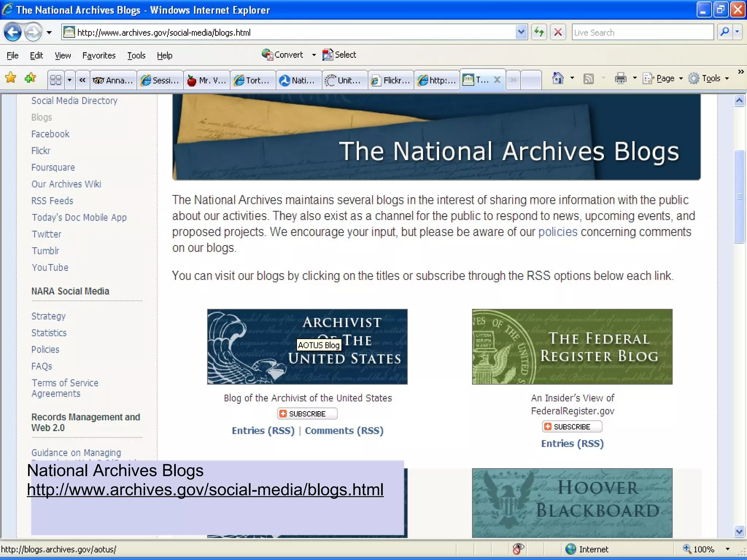Viewport: 747px width, 560px height.
Task: Switch to the Mr. V... tab
Action: click(x=207, y=80)
